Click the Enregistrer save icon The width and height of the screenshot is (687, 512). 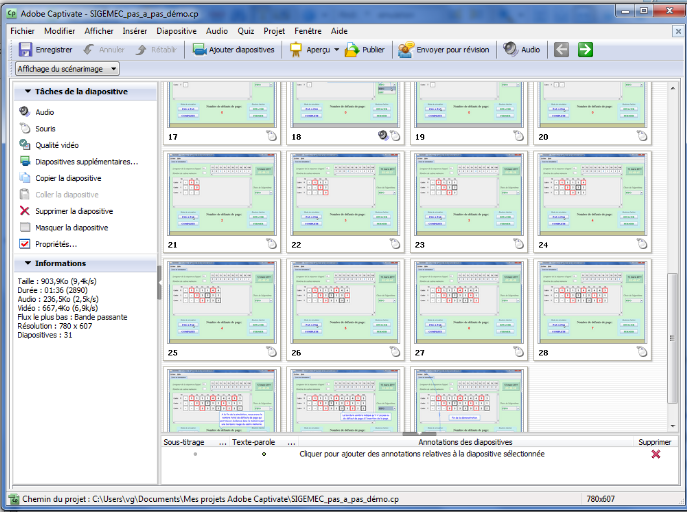point(25,49)
